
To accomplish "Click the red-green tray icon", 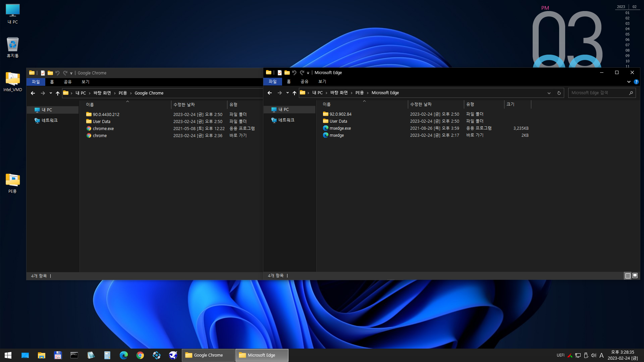I will [x=570, y=355].
